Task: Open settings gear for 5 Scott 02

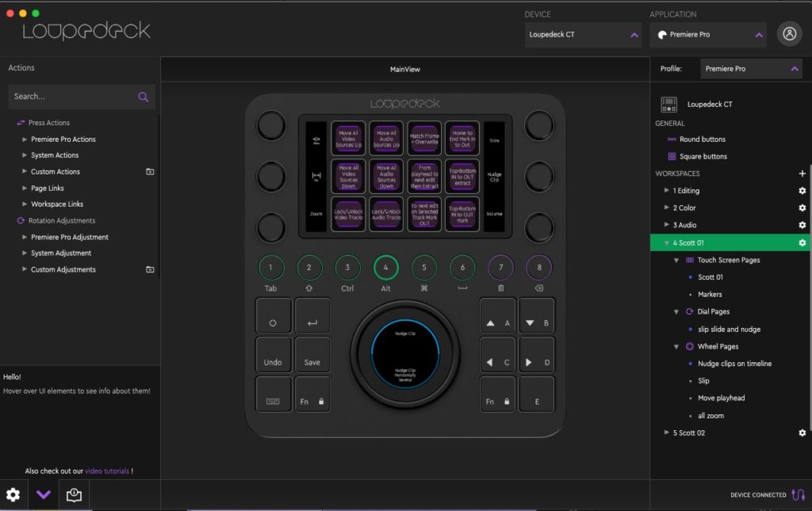Action: coord(802,433)
